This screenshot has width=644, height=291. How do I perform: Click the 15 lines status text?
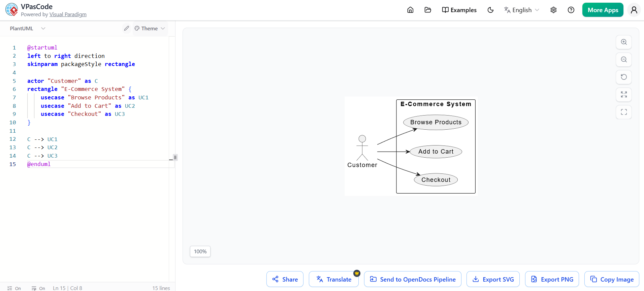click(161, 288)
